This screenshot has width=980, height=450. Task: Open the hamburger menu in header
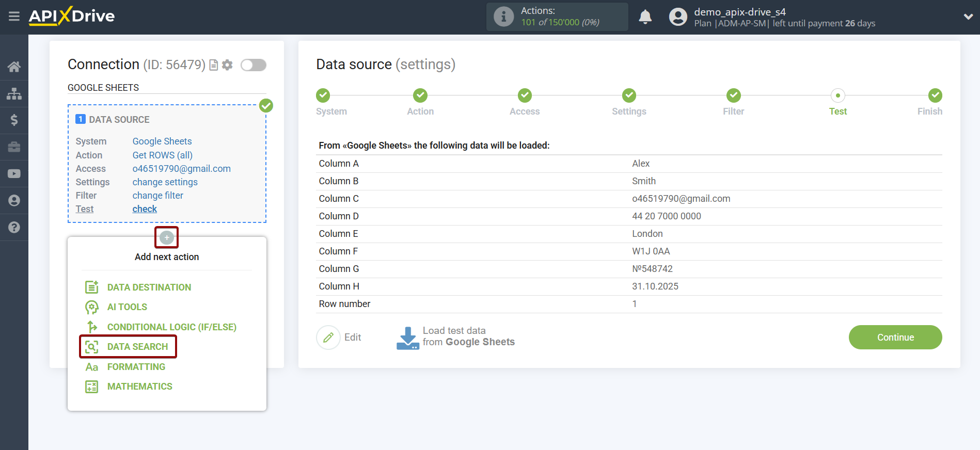pos(14,17)
